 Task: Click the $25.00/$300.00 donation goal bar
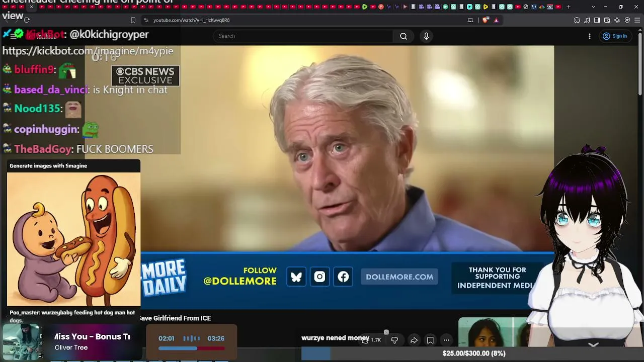pyautogui.click(x=473, y=353)
